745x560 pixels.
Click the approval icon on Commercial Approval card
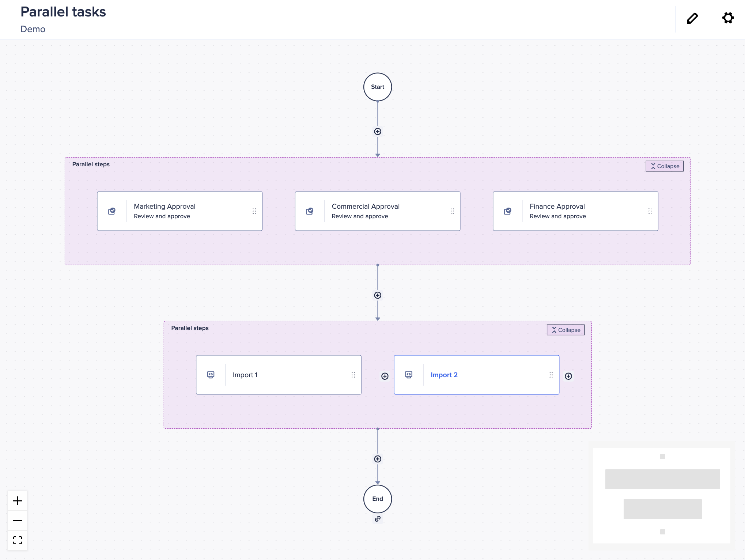(310, 211)
